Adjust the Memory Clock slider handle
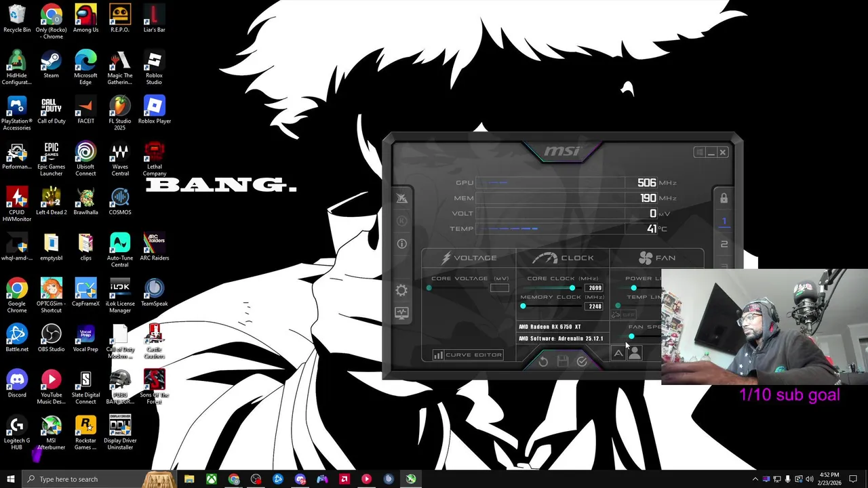Viewport: 868px width, 488px height. (523, 306)
